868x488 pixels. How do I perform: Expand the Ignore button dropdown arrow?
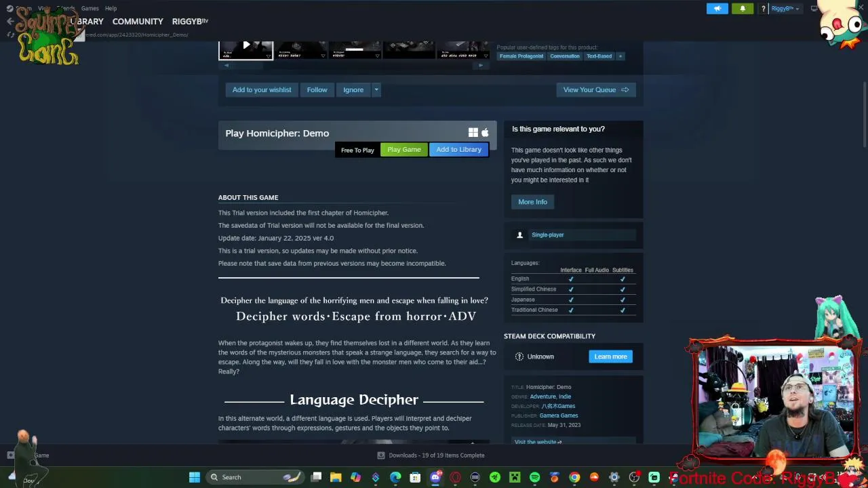pyautogui.click(x=376, y=89)
